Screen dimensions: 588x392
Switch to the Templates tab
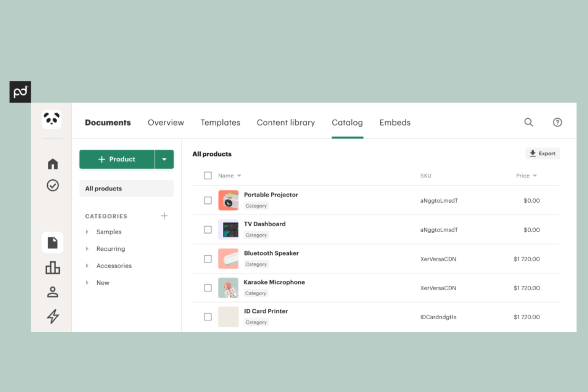click(220, 122)
